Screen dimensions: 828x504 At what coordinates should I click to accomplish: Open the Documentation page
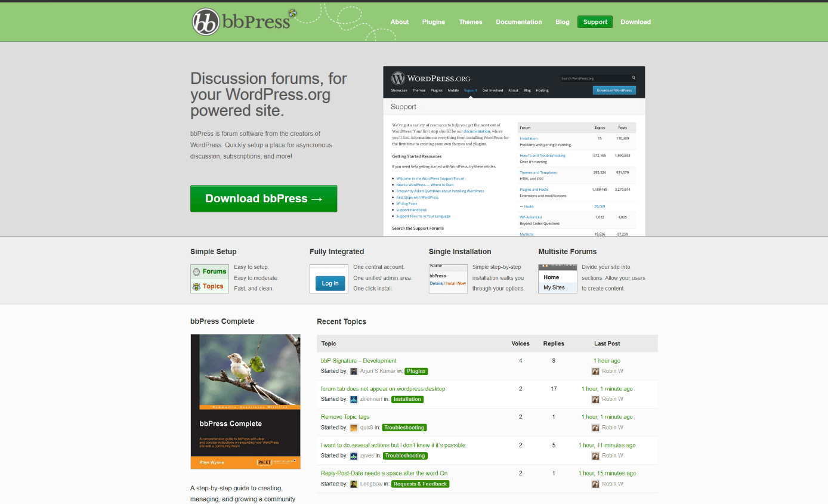tap(519, 22)
